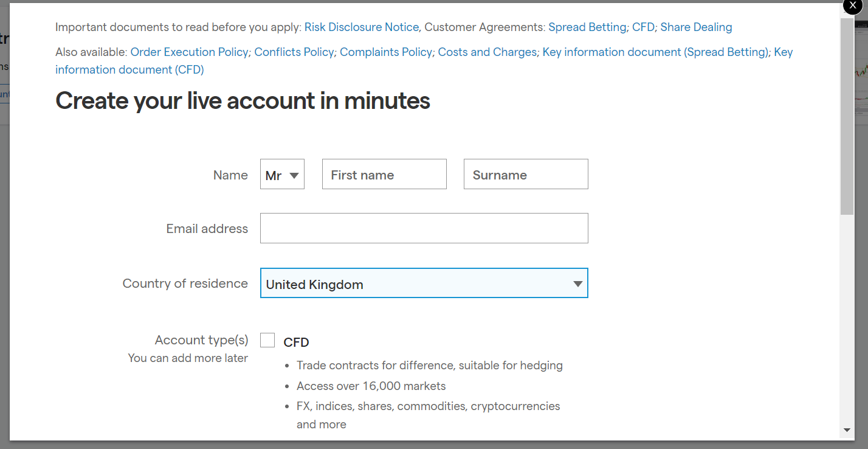Open Key information document (CFD) link
This screenshot has height=449, width=868.
(129, 70)
